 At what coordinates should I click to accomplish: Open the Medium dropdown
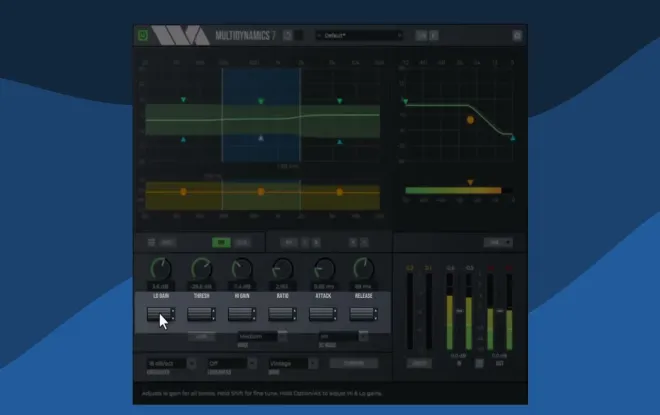coord(258,336)
